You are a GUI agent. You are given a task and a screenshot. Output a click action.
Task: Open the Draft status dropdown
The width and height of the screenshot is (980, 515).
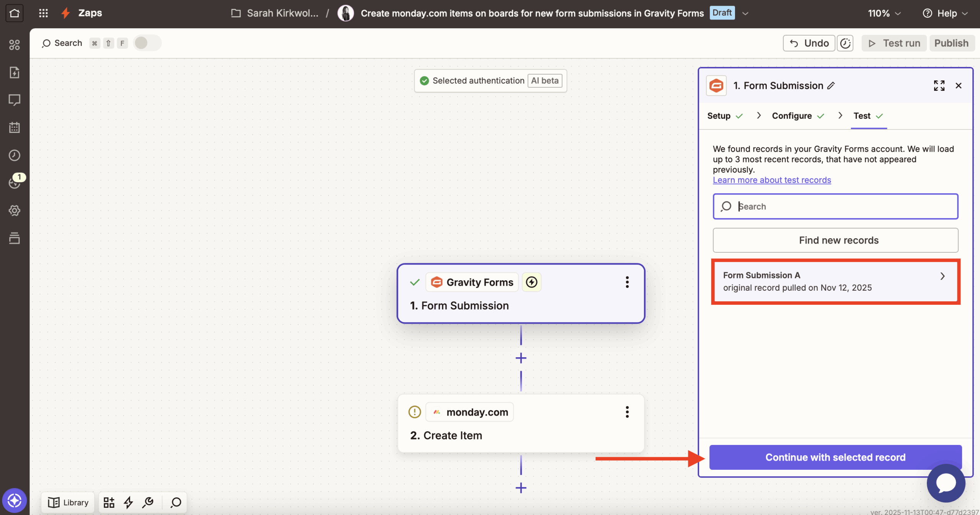[x=745, y=13]
